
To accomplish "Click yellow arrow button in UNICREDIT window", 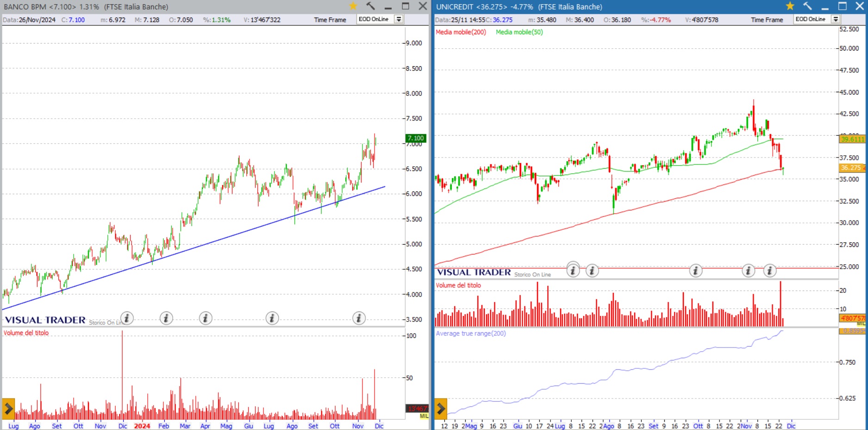I will click(441, 409).
